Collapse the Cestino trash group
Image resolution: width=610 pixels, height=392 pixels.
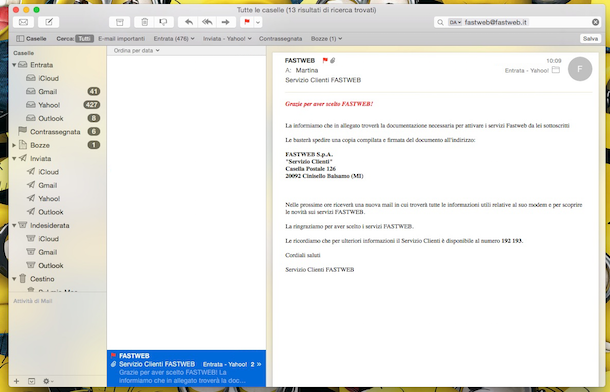coord(14,279)
